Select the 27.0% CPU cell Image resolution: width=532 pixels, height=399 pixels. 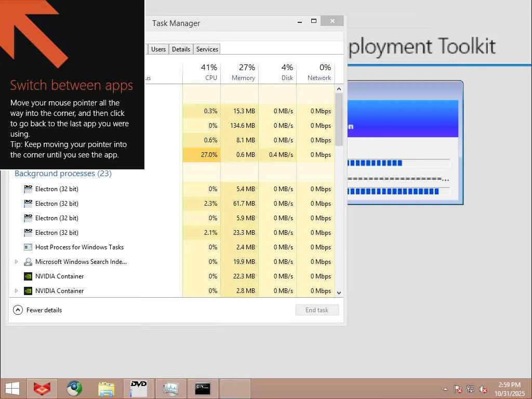click(x=202, y=155)
